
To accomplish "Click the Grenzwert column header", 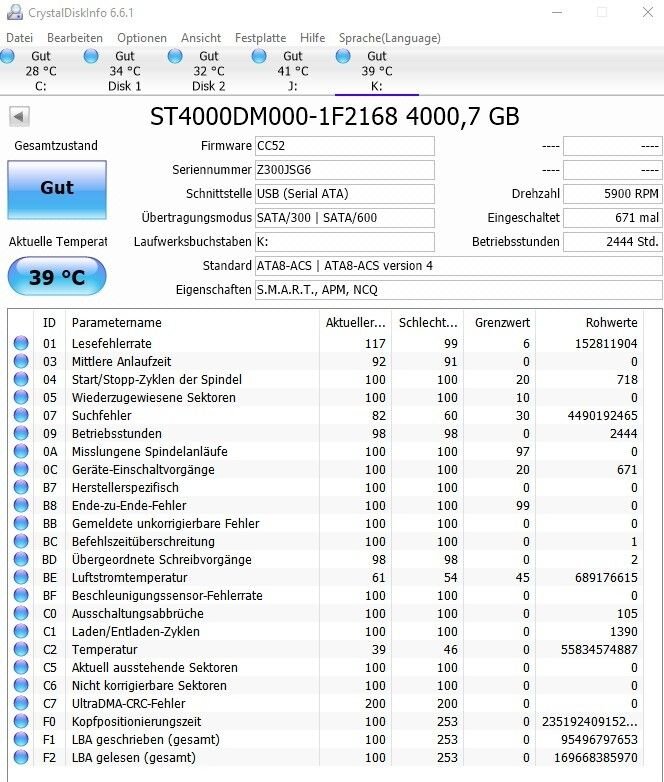I will 499,323.
